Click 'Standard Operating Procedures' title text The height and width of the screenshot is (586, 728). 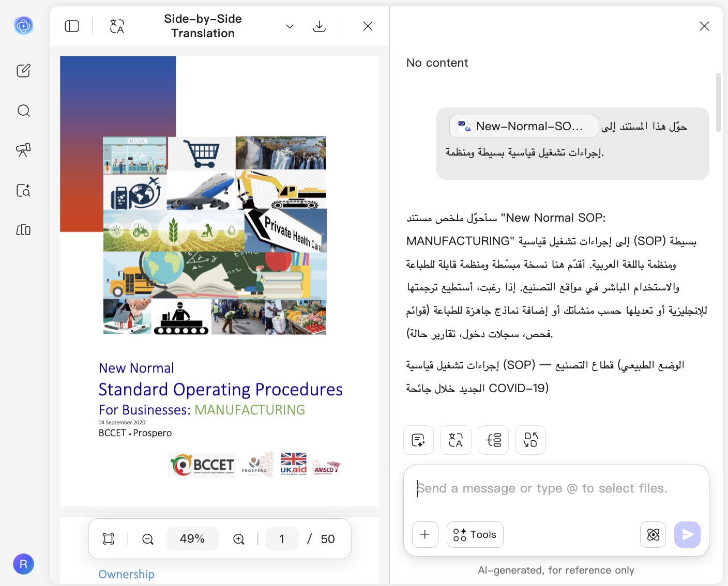pos(221,389)
